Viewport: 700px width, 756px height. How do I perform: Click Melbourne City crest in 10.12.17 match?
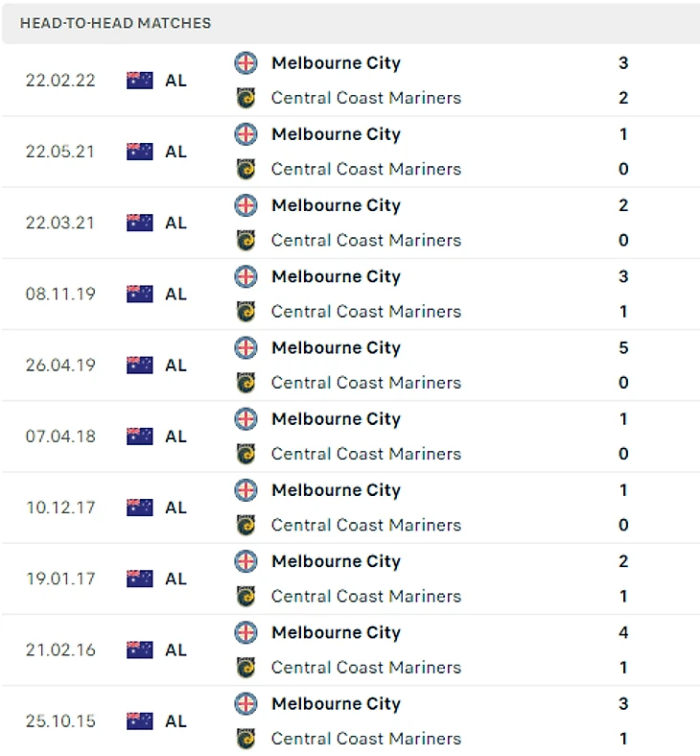pyautogui.click(x=246, y=490)
